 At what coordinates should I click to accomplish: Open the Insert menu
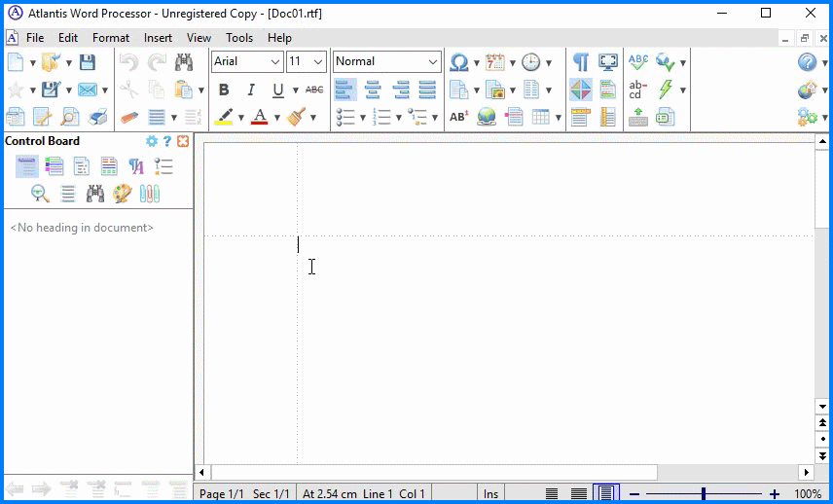(x=158, y=38)
